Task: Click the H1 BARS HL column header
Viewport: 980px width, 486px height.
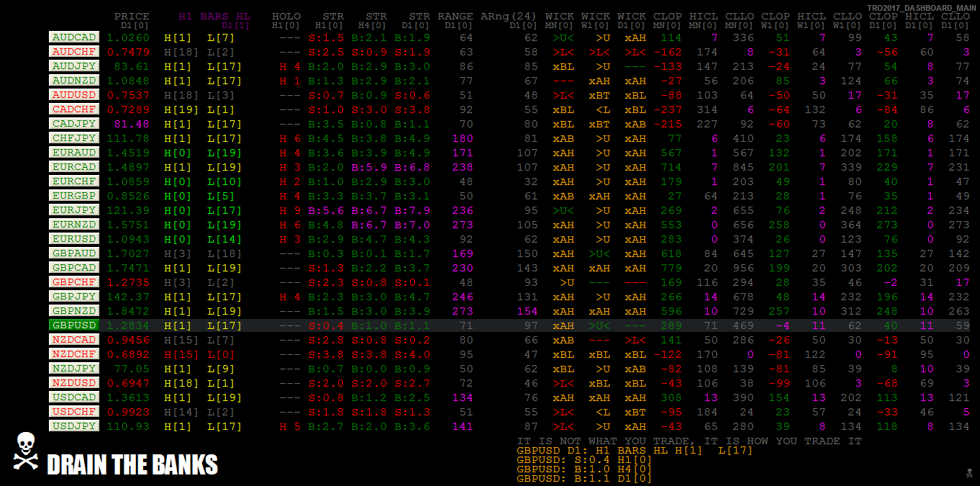Action: pyautogui.click(x=214, y=17)
